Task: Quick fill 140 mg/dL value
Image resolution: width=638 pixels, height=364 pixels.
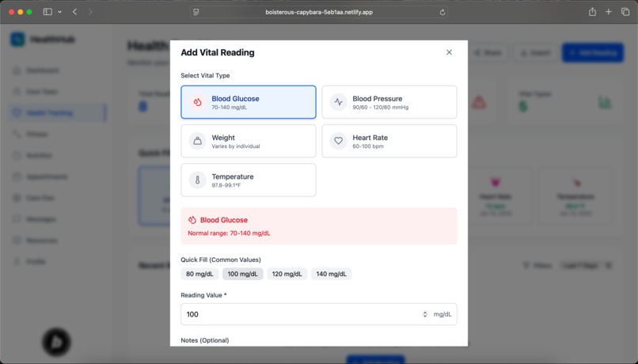Action: [x=331, y=274]
